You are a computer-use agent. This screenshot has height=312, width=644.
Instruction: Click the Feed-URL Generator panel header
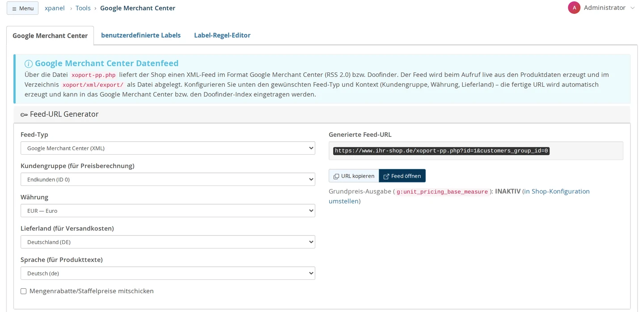[x=322, y=114]
